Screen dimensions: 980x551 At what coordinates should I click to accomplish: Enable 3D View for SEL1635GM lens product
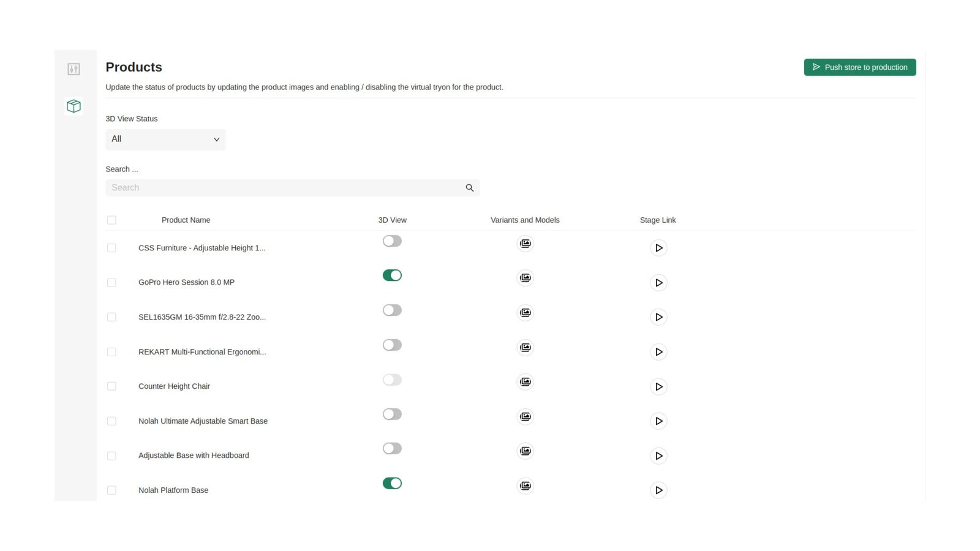coord(392,310)
